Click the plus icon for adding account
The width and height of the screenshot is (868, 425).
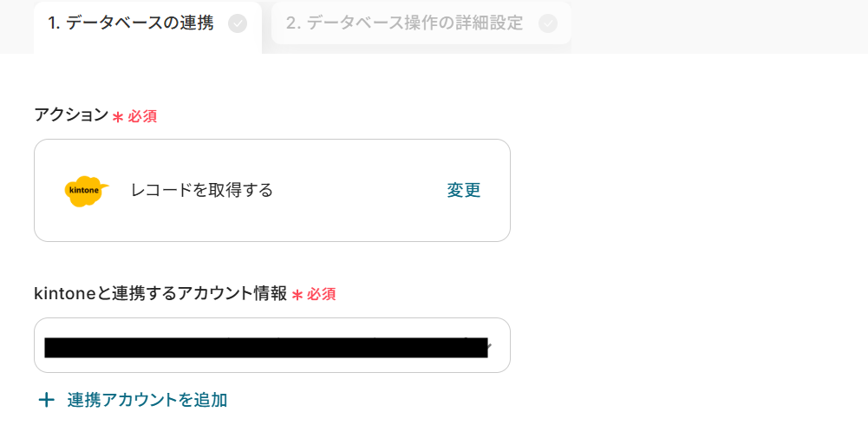(x=46, y=400)
